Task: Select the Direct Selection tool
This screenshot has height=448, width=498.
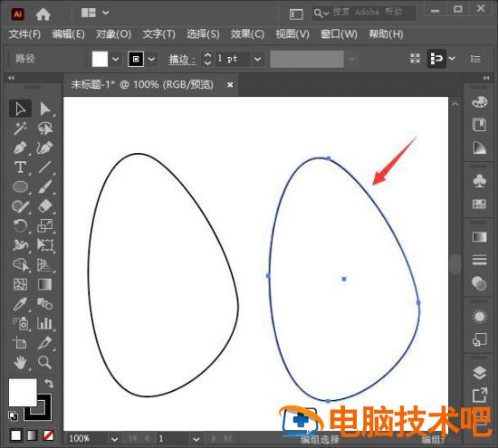Action: tap(45, 109)
